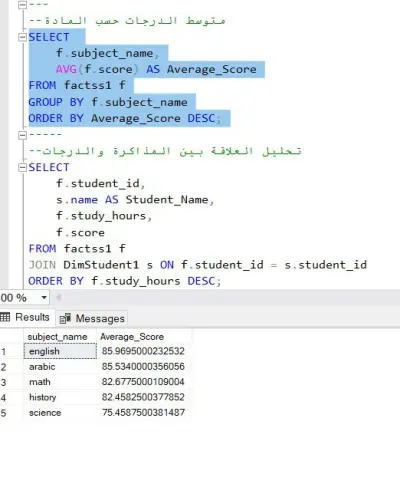Click the Results grid icon

pos(5,317)
